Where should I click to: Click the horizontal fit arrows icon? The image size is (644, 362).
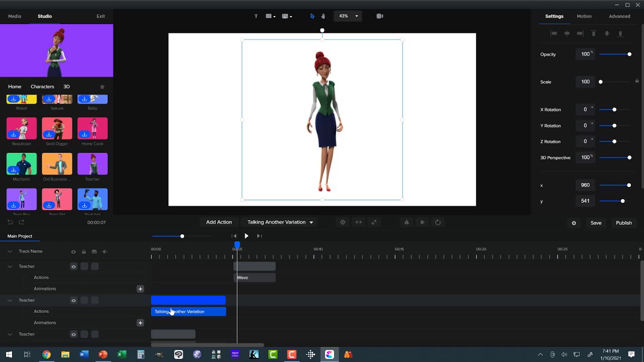click(358, 222)
